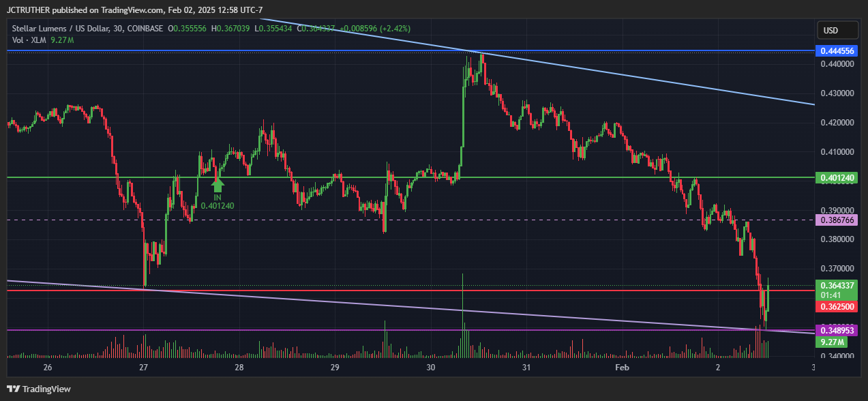868x401 pixels.
Task: Click the 0.390000 price scale tick
Action: click(837, 211)
